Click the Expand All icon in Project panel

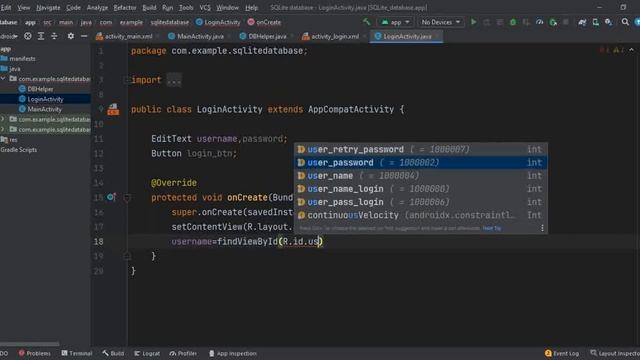[41, 36]
